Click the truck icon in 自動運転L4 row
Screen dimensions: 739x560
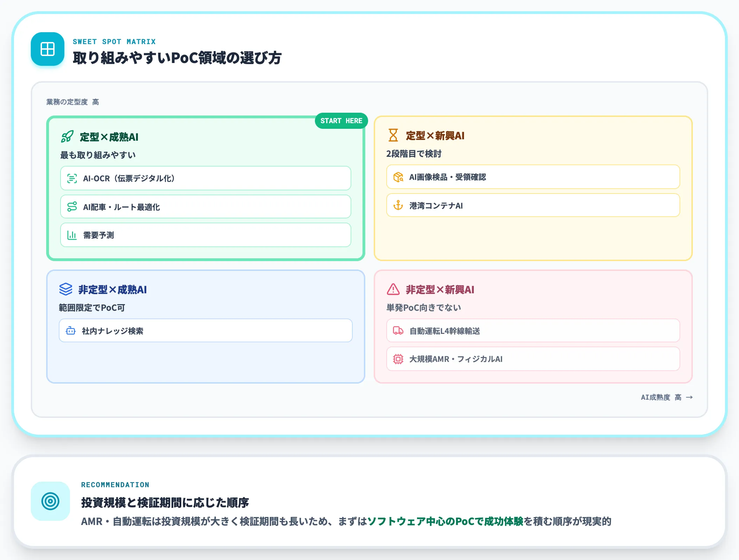(398, 331)
